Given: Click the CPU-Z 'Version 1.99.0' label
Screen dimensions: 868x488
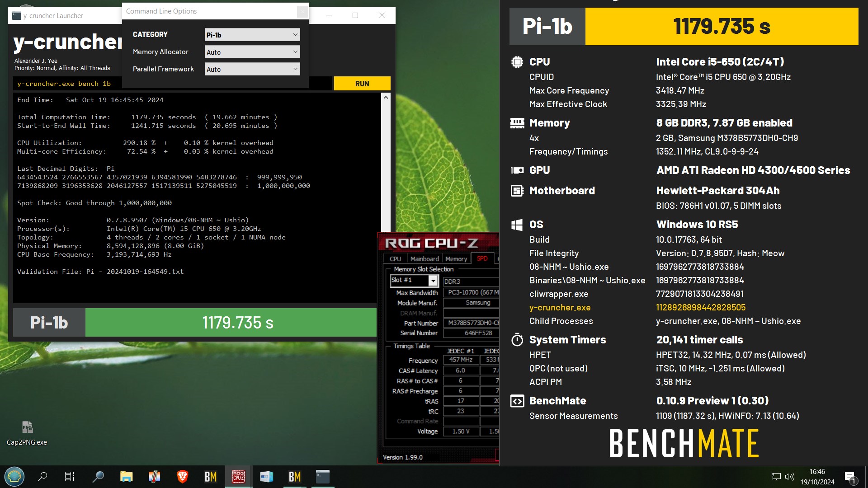Looking at the screenshot, I should [402, 457].
